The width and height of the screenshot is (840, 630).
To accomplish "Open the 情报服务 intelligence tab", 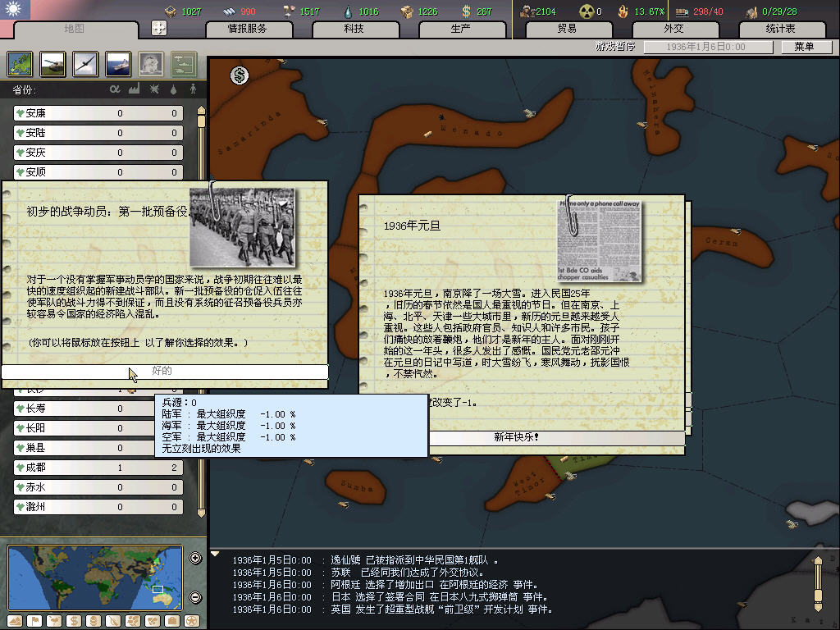I will tap(248, 29).
